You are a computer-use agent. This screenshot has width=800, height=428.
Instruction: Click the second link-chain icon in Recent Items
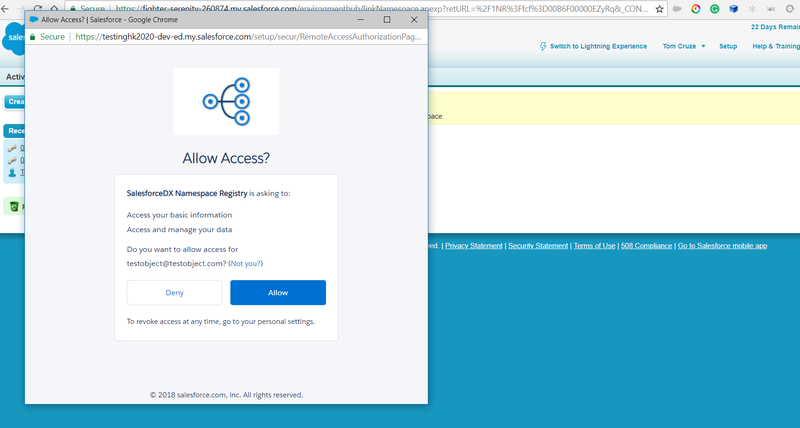(12, 161)
